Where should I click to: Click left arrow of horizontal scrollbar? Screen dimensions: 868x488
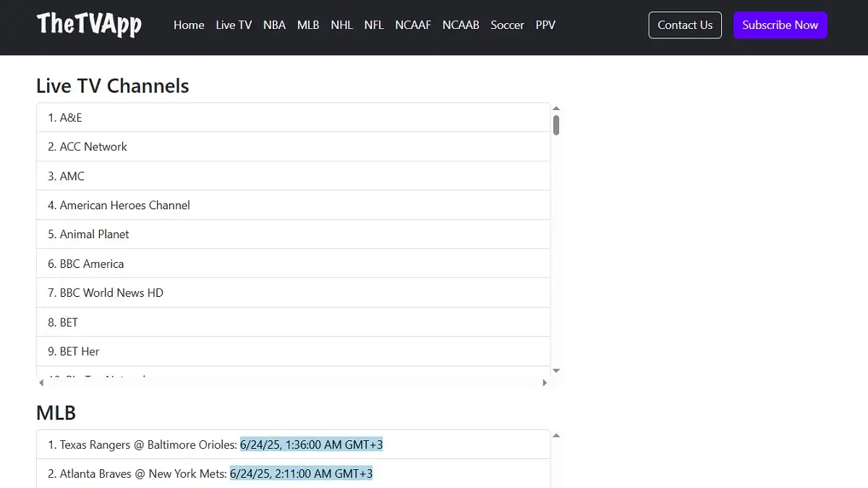point(41,382)
